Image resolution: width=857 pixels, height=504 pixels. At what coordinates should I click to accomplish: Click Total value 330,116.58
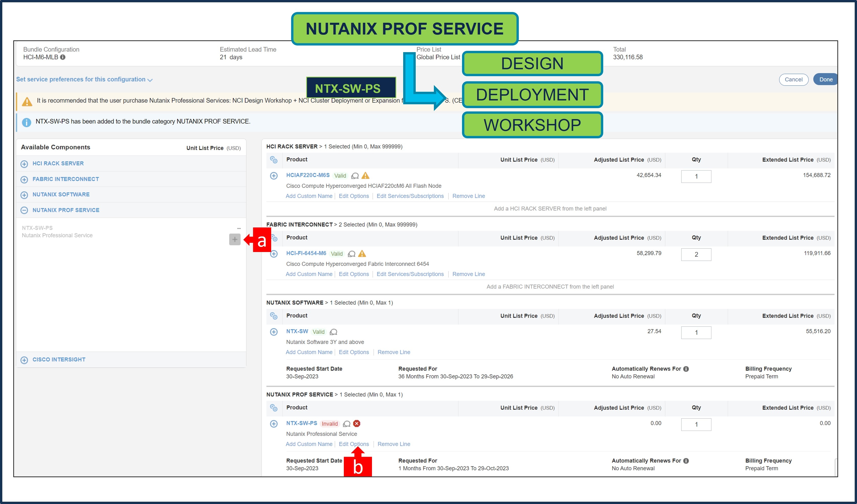click(628, 58)
